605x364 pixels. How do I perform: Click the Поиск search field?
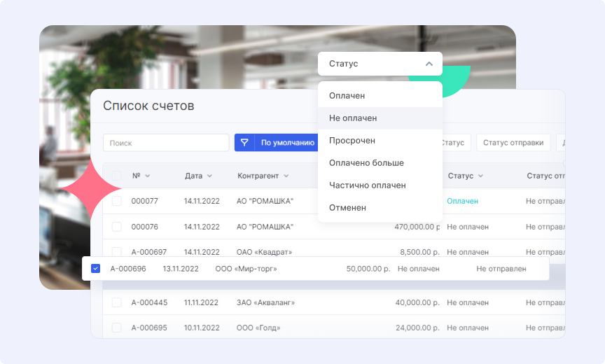click(166, 143)
